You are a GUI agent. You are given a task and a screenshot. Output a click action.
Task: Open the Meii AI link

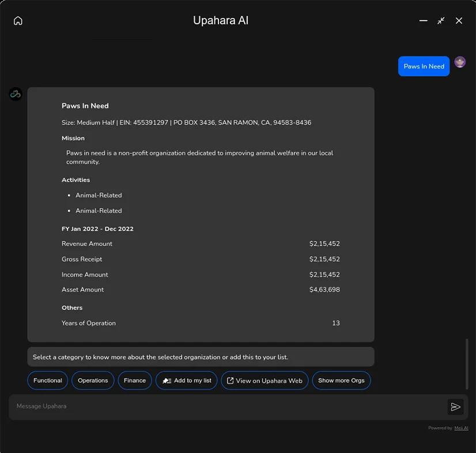461,428
